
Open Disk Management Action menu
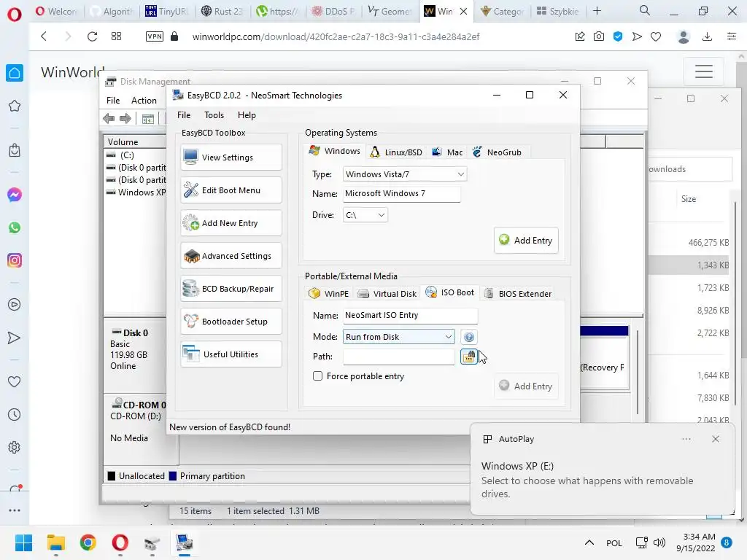pyautogui.click(x=144, y=101)
